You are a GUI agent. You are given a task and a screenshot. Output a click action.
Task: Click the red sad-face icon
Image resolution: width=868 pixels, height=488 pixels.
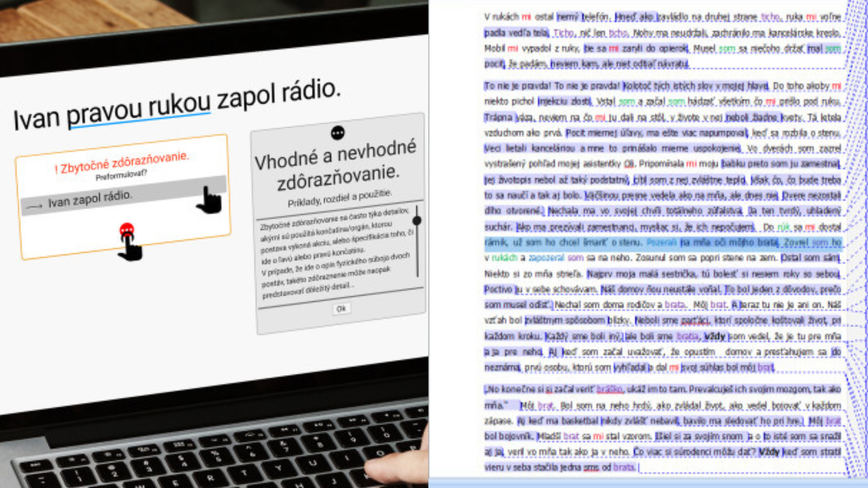[127, 230]
